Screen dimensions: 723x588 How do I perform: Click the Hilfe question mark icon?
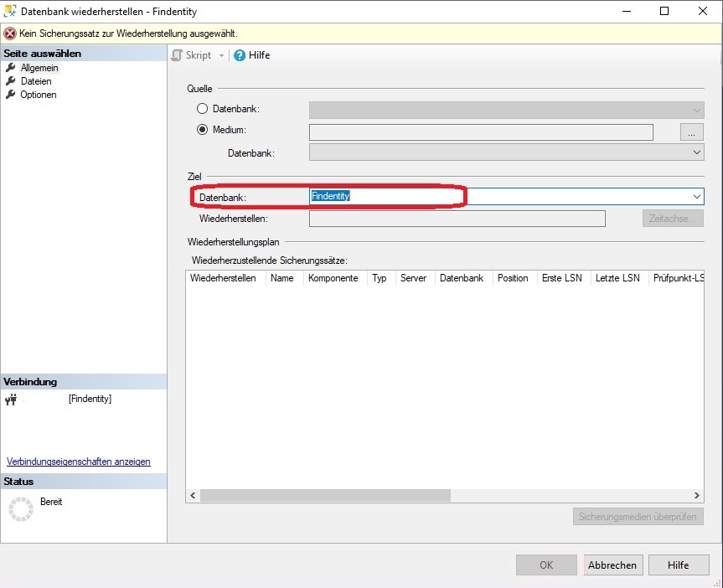pyautogui.click(x=240, y=55)
